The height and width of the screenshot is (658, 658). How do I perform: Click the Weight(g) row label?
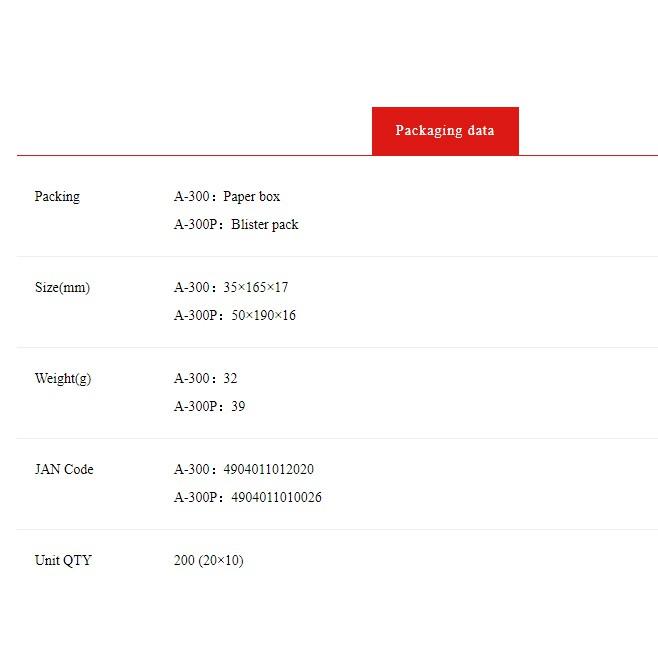[x=63, y=379]
